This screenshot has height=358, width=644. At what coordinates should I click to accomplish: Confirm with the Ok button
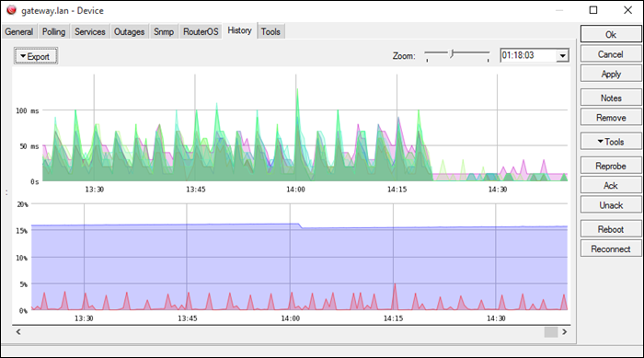(x=611, y=35)
